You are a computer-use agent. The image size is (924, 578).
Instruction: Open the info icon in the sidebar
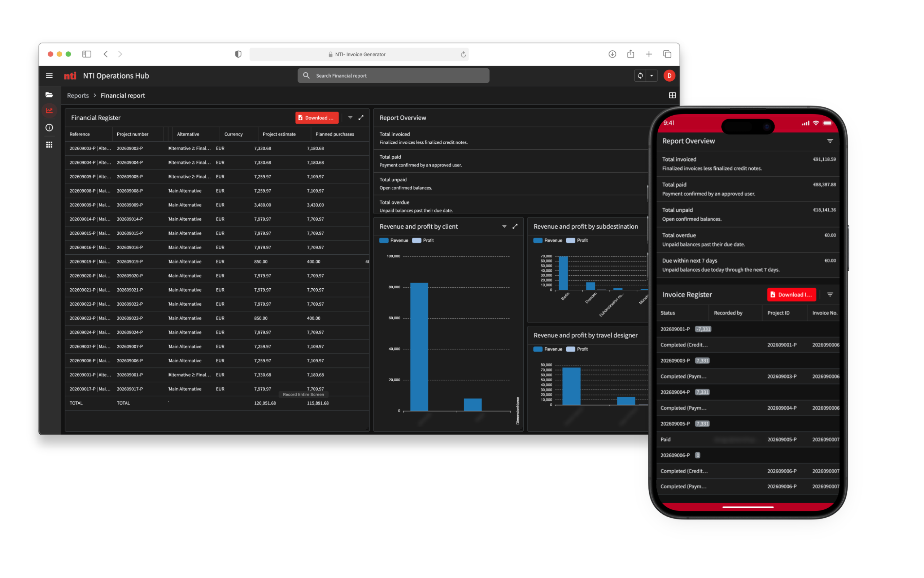(49, 128)
